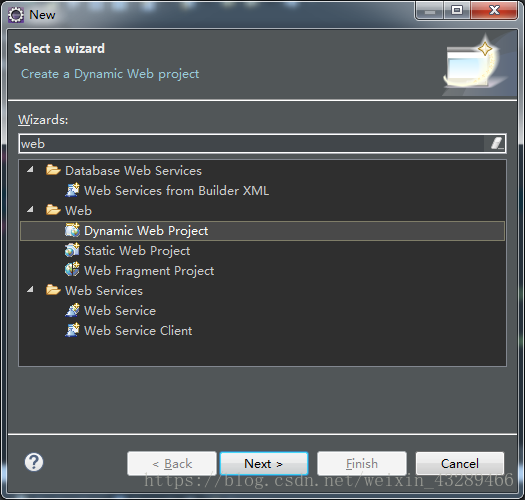Open help via the question mark icon
Image resolution: width=525 pixels, height=500 pixels.
point(34,462)
